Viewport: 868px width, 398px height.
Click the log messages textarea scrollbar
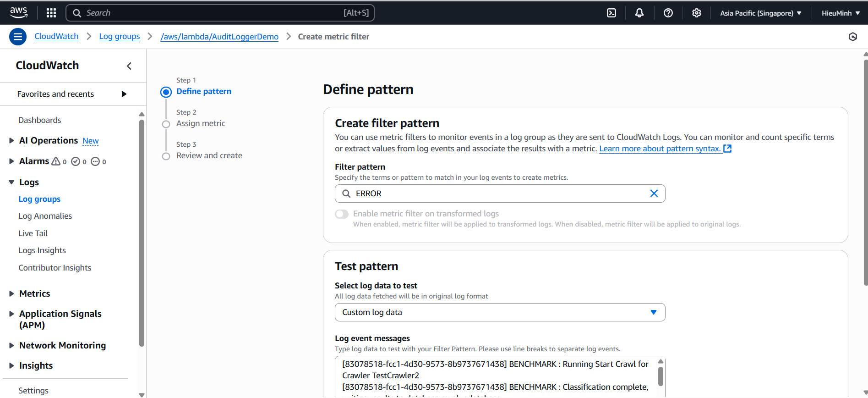click(661, 376)
